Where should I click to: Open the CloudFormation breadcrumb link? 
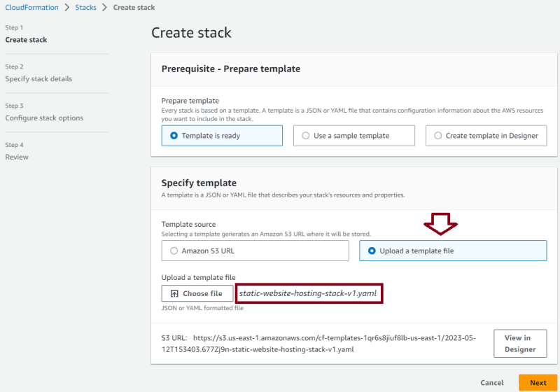pos(31,8)
